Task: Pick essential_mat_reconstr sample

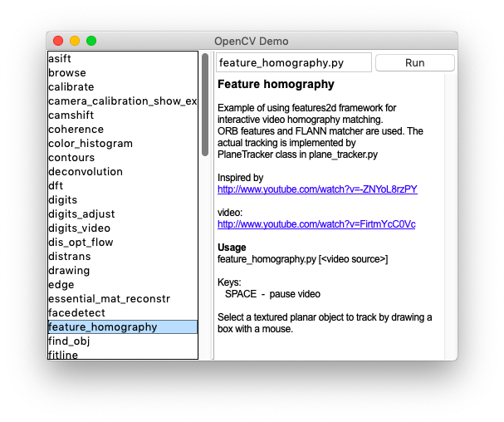Action: point(123,299)
